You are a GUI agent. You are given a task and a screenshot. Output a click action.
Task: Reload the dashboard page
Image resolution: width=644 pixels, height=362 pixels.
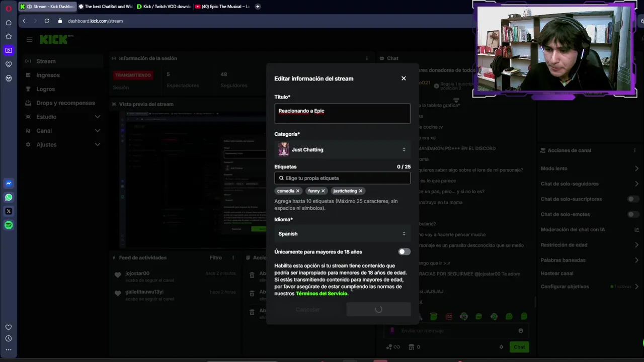[x=47, y=21]
